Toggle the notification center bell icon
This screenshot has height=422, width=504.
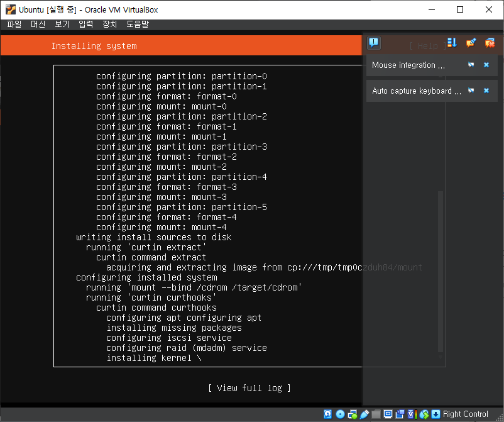(374, 43)
